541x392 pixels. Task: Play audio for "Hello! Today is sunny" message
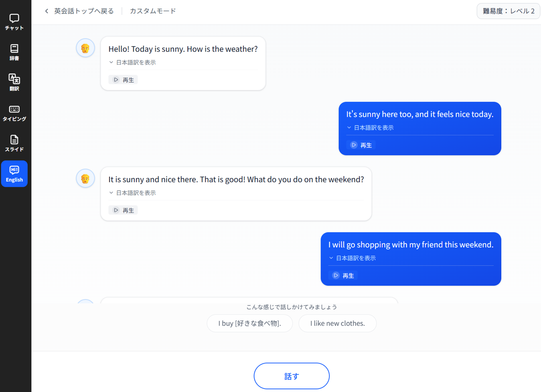coord(123,80)
